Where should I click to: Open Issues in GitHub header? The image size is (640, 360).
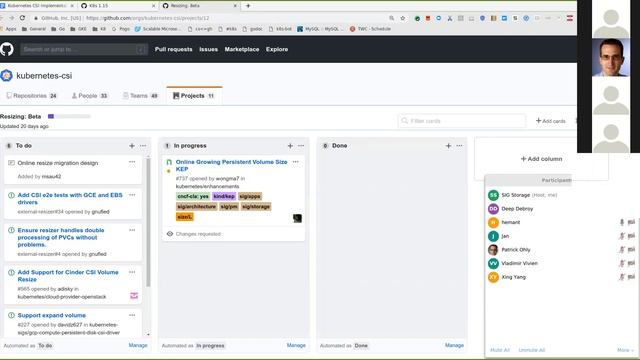(x=208, y=49)
